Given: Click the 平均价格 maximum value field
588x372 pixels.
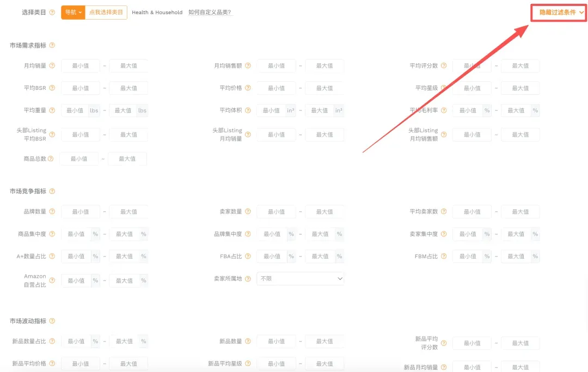Looking at the screenshot, I should (324, 88).
